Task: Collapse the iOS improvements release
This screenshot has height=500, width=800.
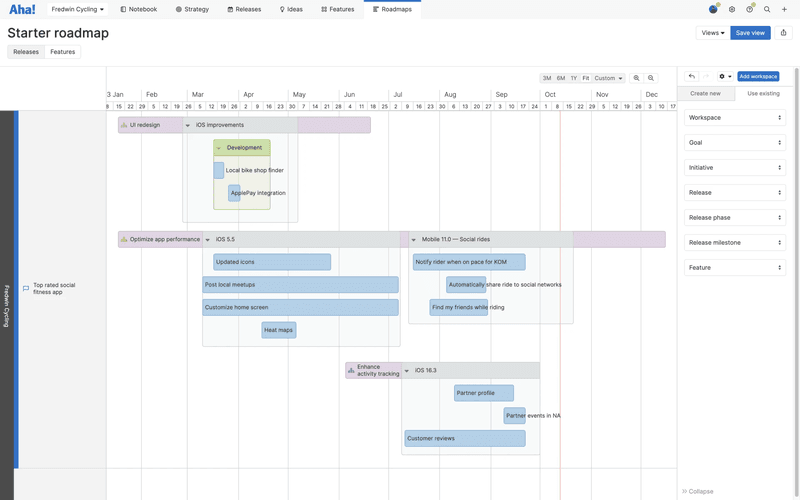Action: pyautogui.click(x=188, y=126)
